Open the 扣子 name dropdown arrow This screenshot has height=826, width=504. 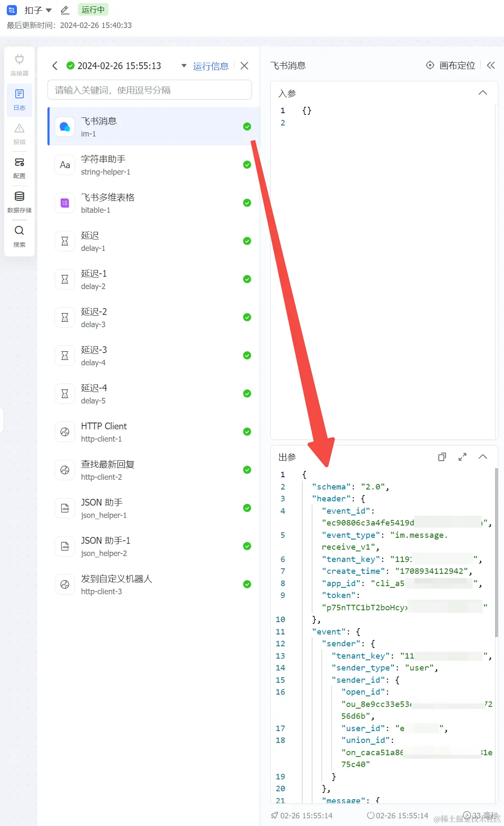click(x=49, y=10)
